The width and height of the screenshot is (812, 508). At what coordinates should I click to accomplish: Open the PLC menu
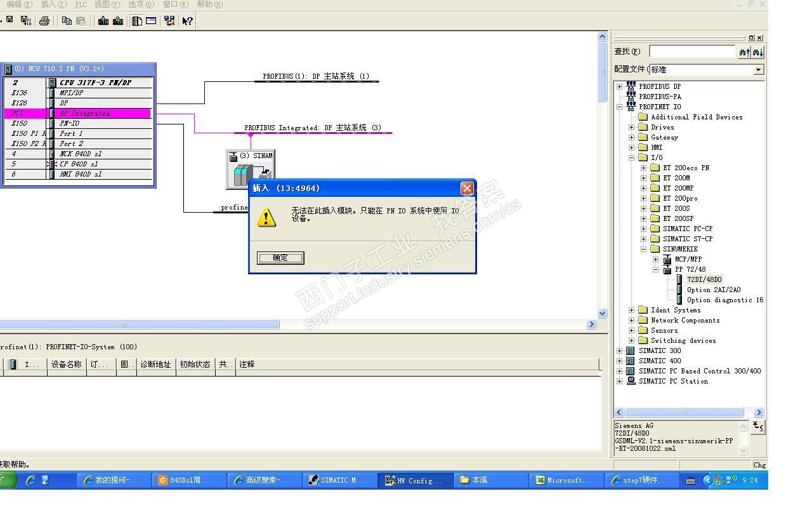81,4
